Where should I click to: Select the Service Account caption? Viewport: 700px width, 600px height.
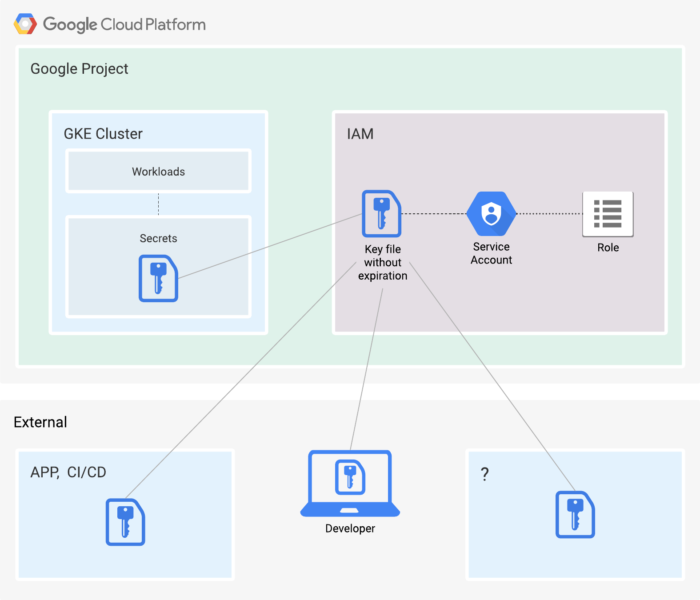492,253
